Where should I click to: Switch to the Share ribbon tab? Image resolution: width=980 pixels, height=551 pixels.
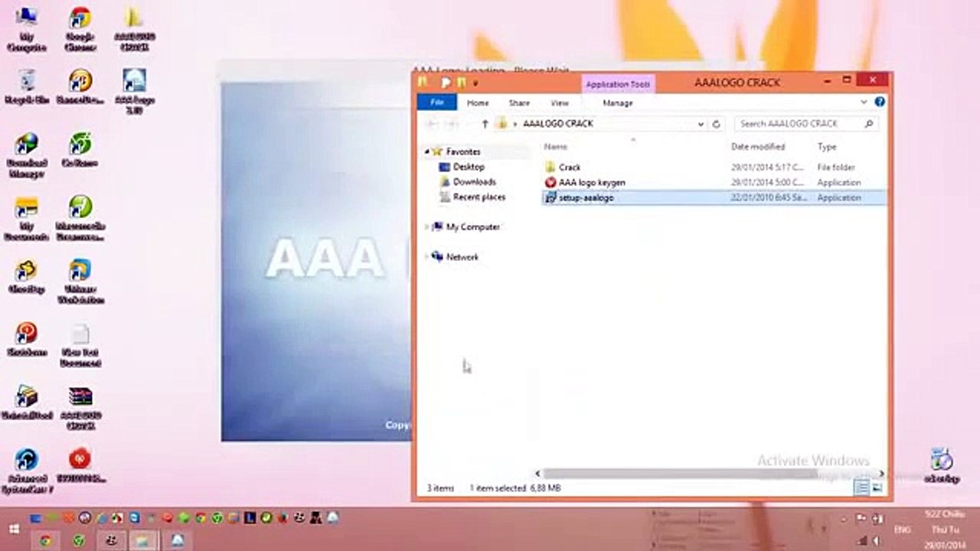519,103
